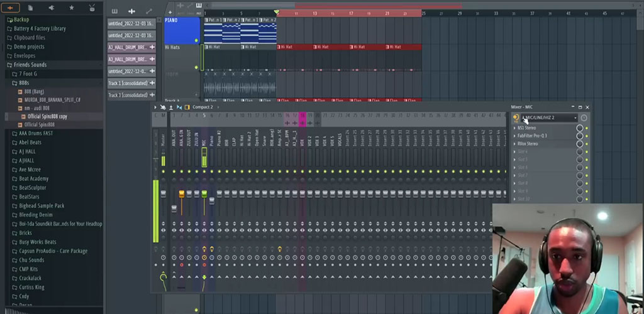The height and width of the screenshot is (314, 644).
Task: Select Official Spinz808 copy sample
Action: tap(45, 116)
